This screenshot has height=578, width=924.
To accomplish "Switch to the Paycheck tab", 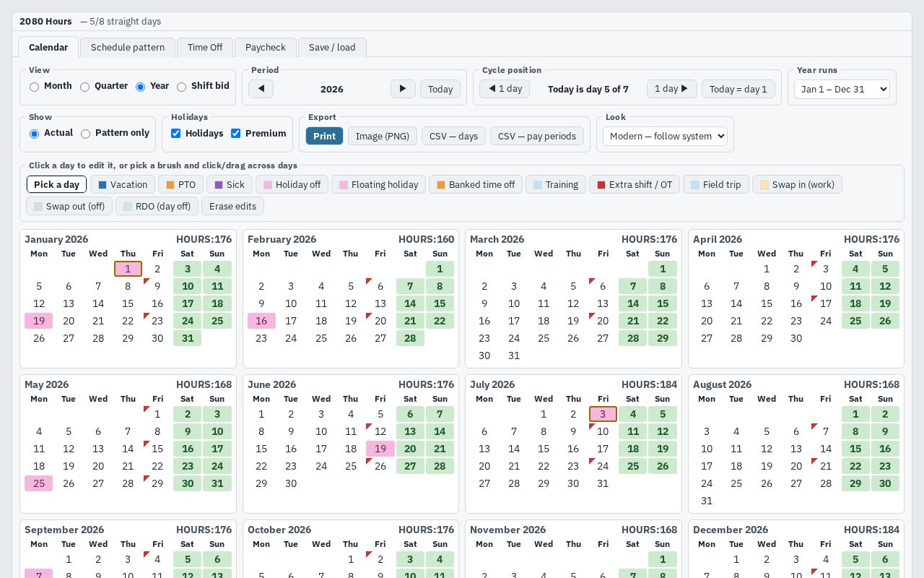I will [266, 48].
